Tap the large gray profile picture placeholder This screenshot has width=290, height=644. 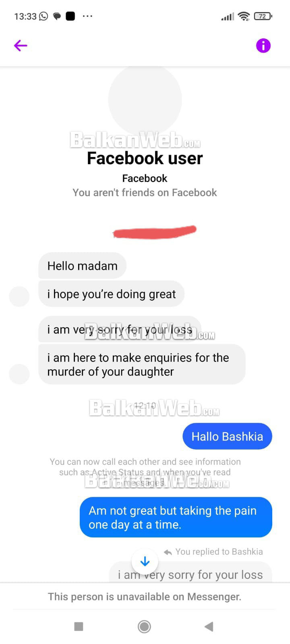(145, 99)
